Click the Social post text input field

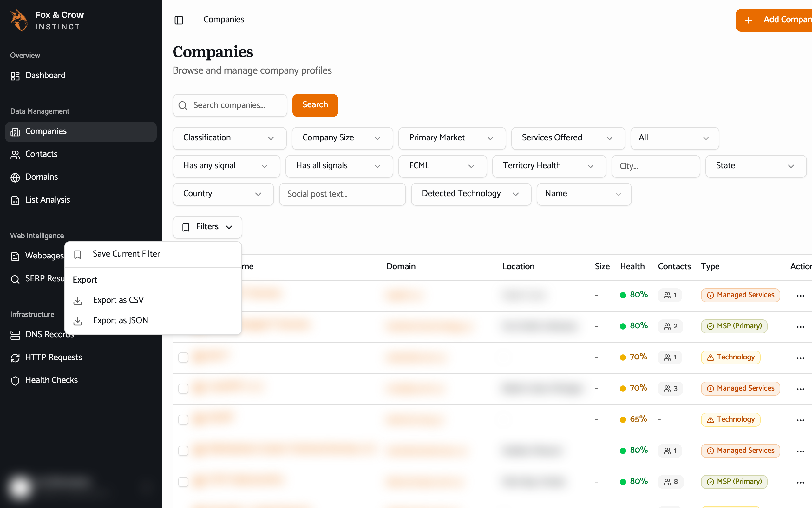point(342,194)
